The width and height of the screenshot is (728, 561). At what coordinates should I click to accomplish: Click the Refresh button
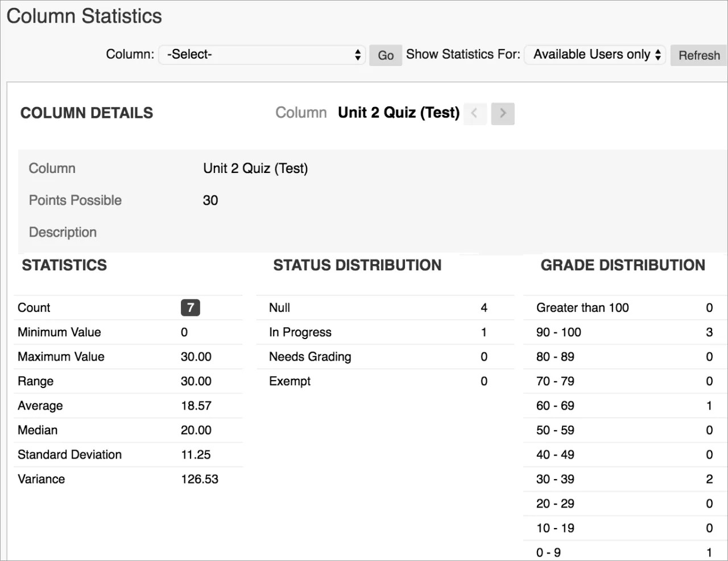pyautogui.click(x=698, y=55)
